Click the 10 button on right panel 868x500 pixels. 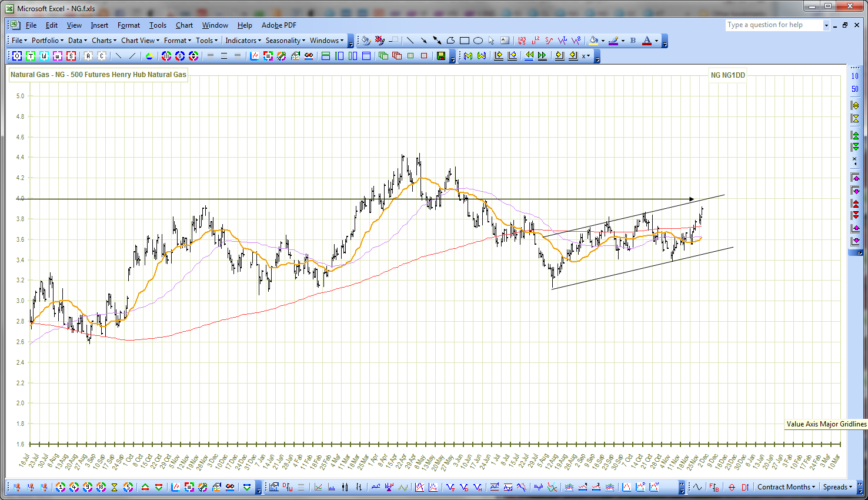point(855,76)
